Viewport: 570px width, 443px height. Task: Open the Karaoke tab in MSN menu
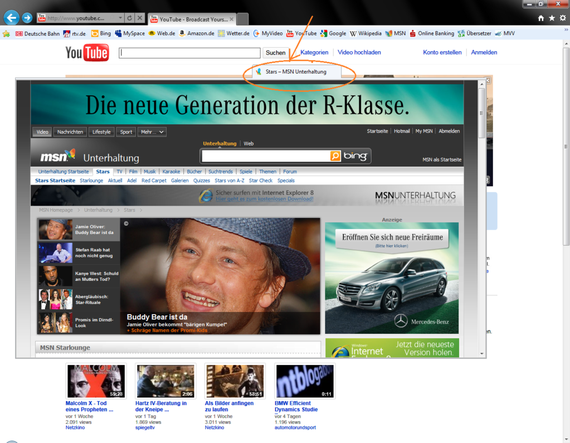(171, 172)
